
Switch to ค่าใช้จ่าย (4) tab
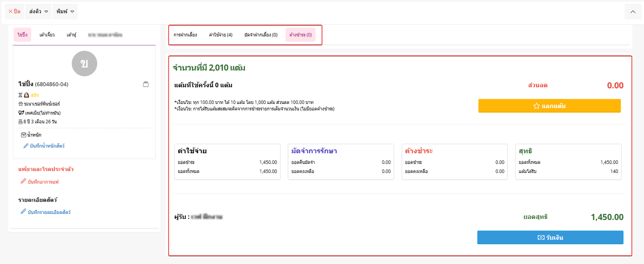[221, 35]
